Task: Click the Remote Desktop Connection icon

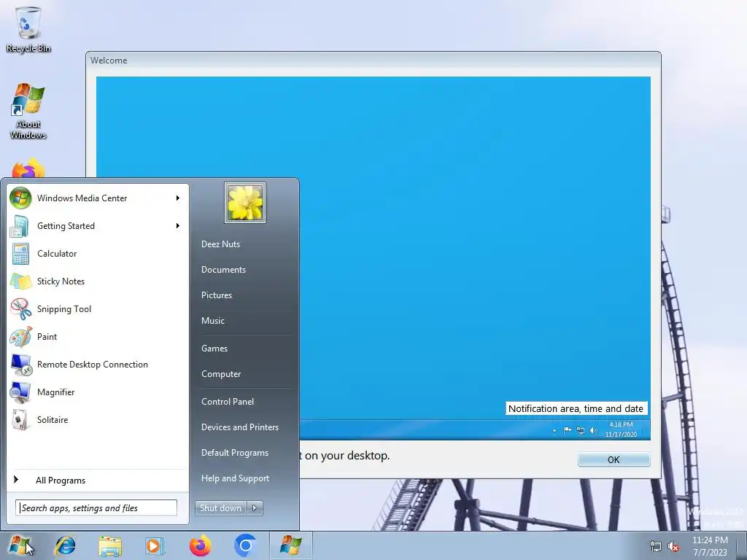Action: pyautogui.click(x=20, y=365)
